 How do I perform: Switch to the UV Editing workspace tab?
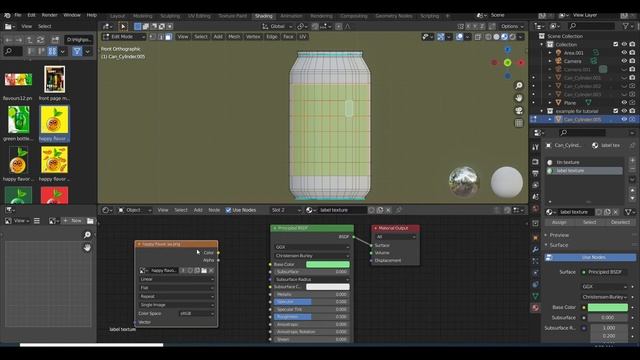(199, 16)
